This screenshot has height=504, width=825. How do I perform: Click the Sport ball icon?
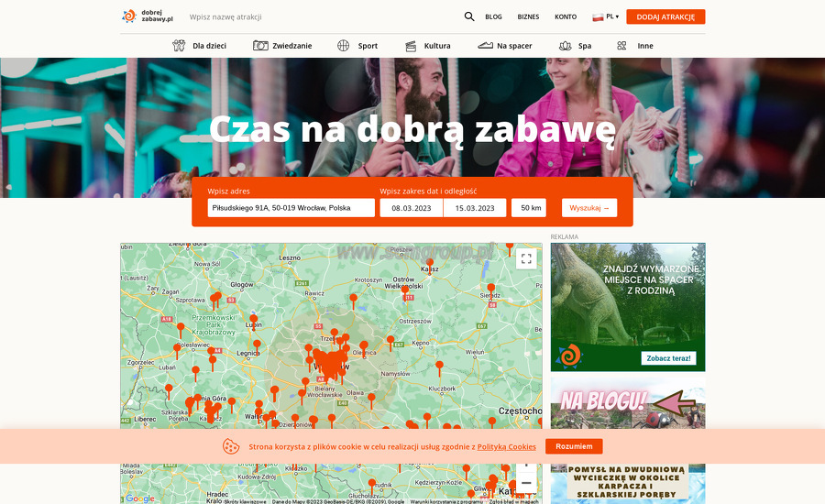(343, 46)
